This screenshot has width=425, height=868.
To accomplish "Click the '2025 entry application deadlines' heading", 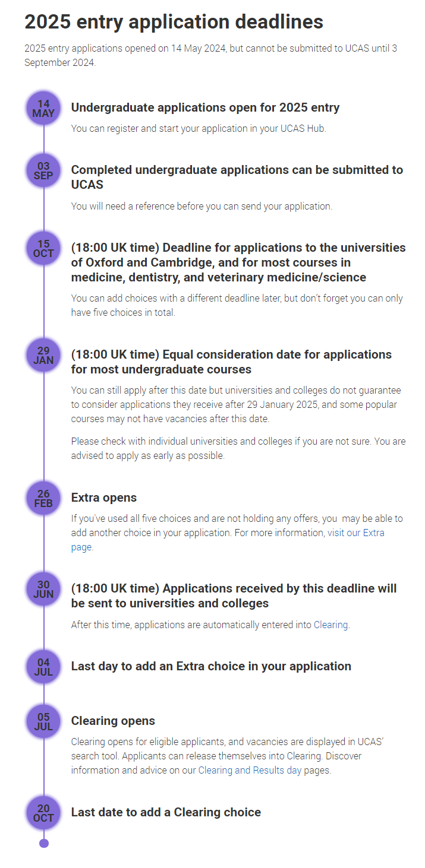I will pyautogui.click(x=174, y=22).
